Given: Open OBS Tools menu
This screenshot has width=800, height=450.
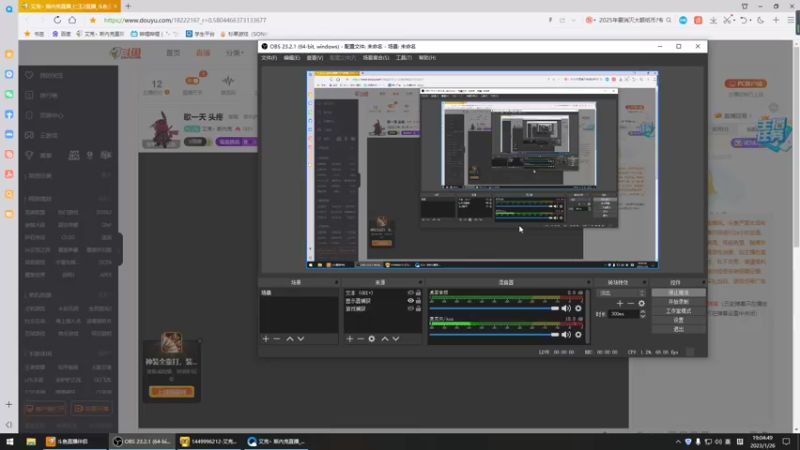Looking at the screenshot, I should (x=404, y=58).
